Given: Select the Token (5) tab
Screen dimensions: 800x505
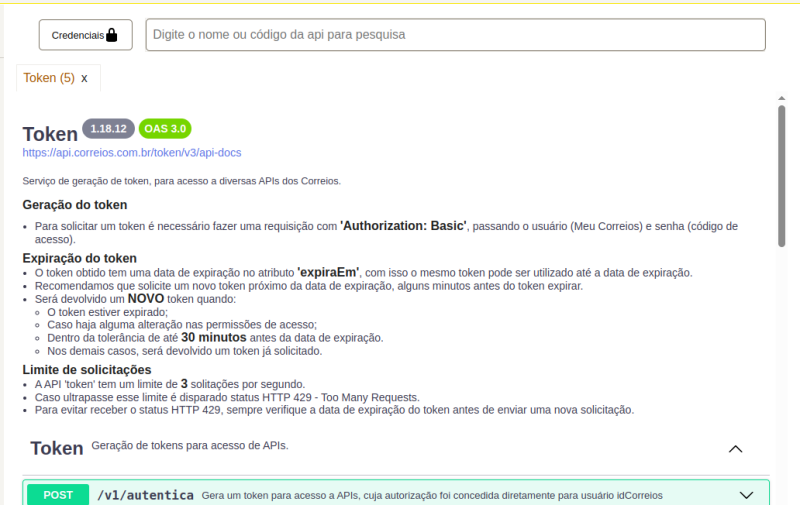Looking at the screenshot, I should click(x=49, y=78).
